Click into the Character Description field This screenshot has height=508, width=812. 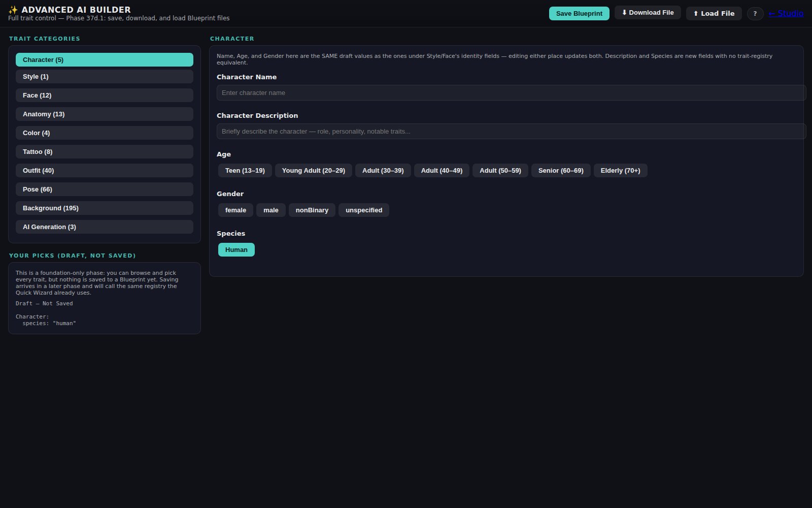511,132
